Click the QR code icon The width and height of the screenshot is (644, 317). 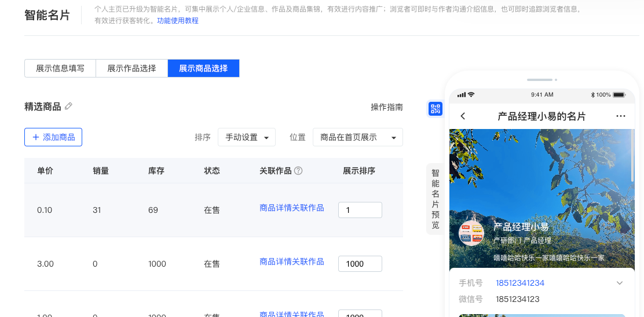pyautogui.click(x=435, y=109)
